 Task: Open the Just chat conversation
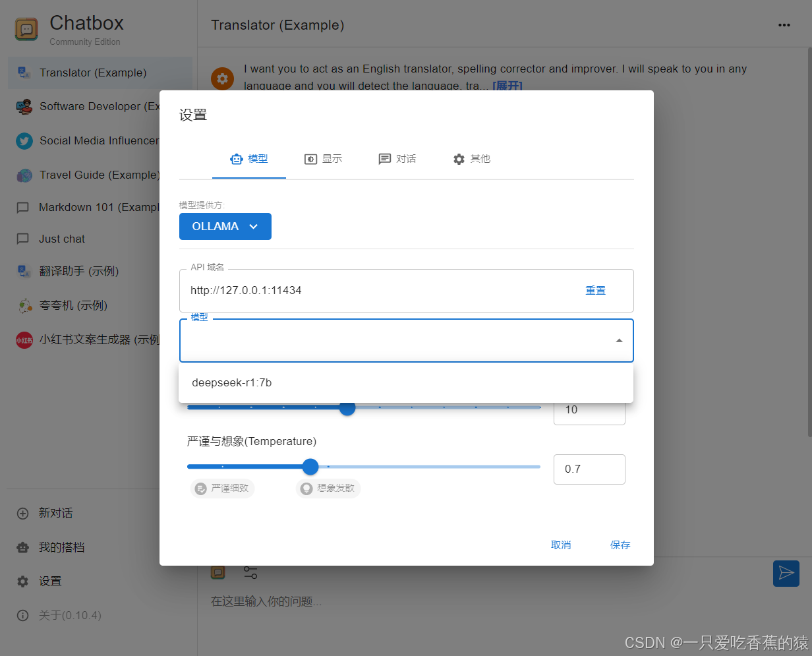(100, 239)
